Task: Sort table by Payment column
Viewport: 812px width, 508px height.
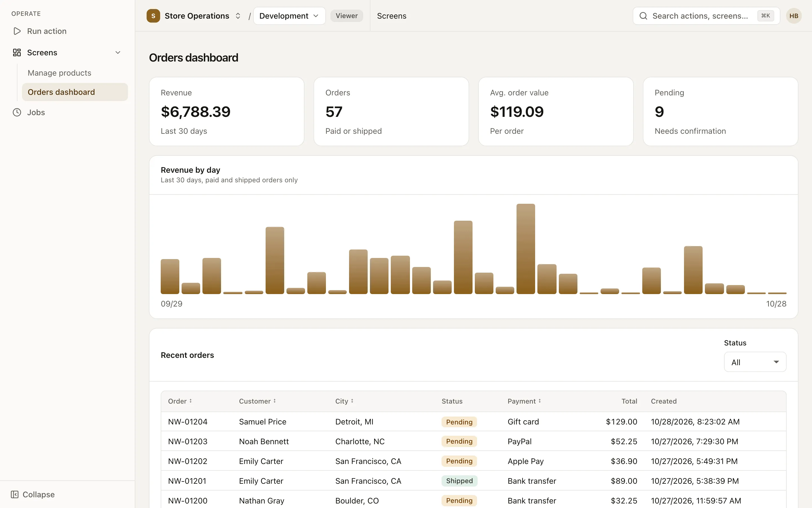Action: click(524, 401)
